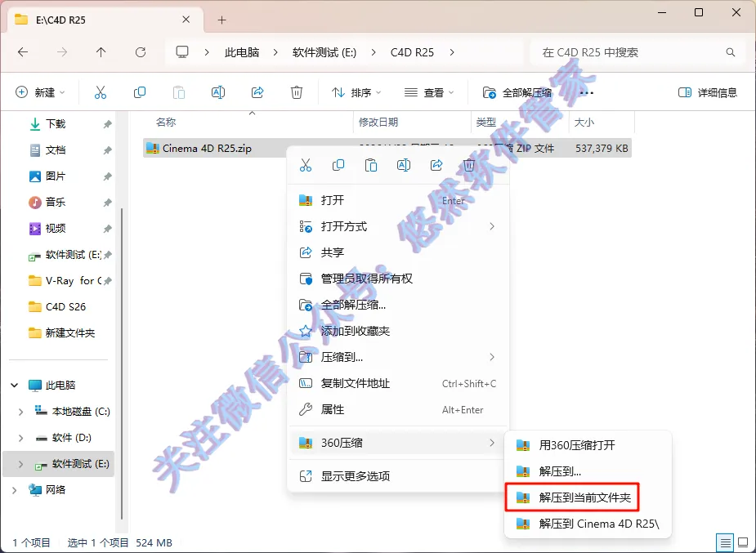756x553 pixels.
Task: Click 此电脑 in the address bar
Action: 242,52
